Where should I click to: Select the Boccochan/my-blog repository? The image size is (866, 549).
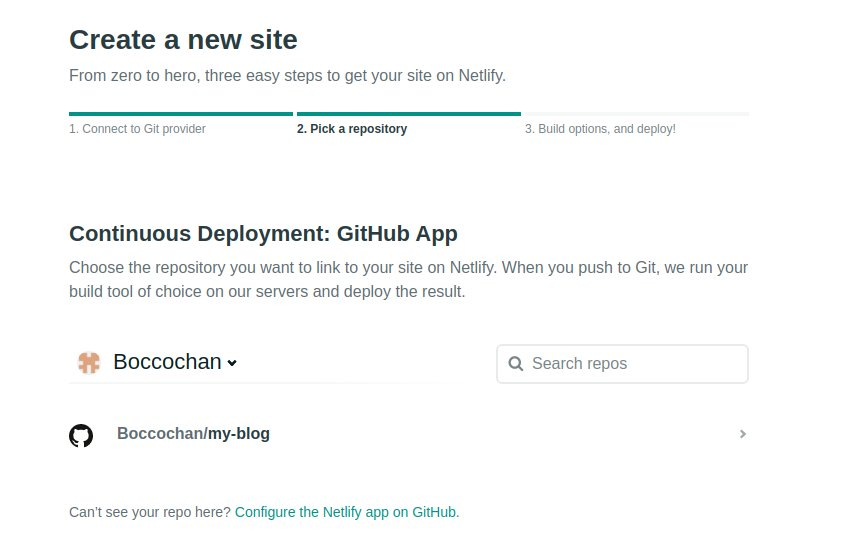(409, 434)
